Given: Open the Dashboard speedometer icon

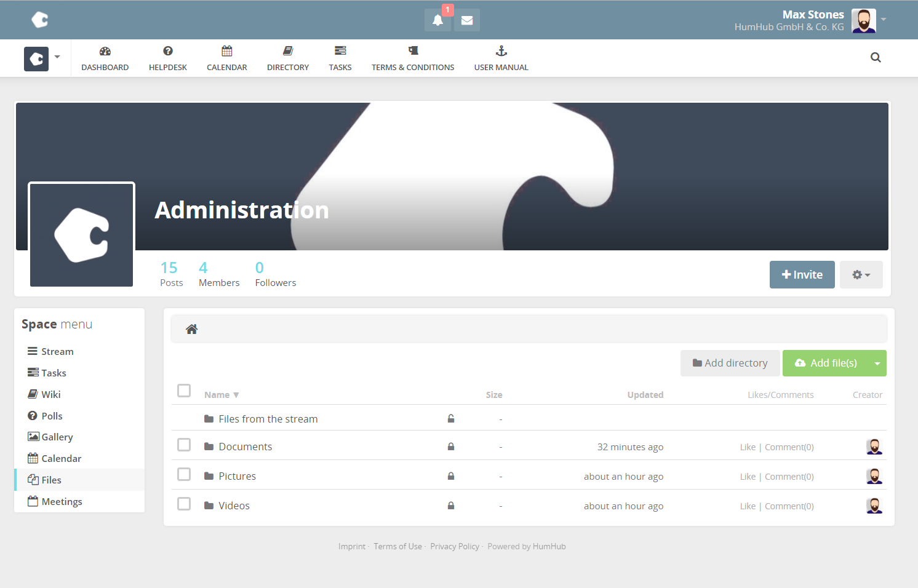Looking at the screenshot, I should pyautogui.click(x=105, y=51).
